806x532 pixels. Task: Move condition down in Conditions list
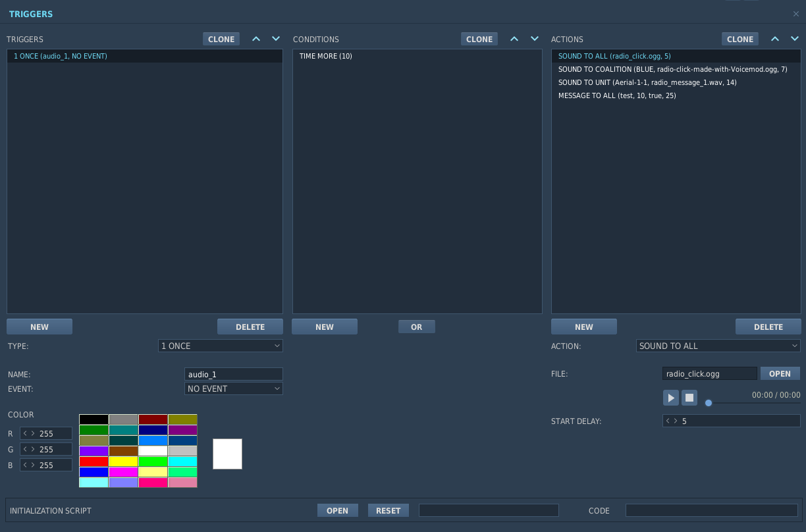[534, 39]
